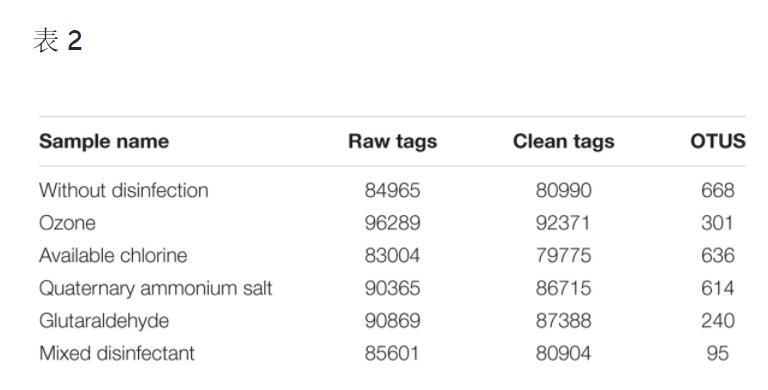Click OTUS value 668
This screenshot has width=768, height=390.
pos(718,190)
